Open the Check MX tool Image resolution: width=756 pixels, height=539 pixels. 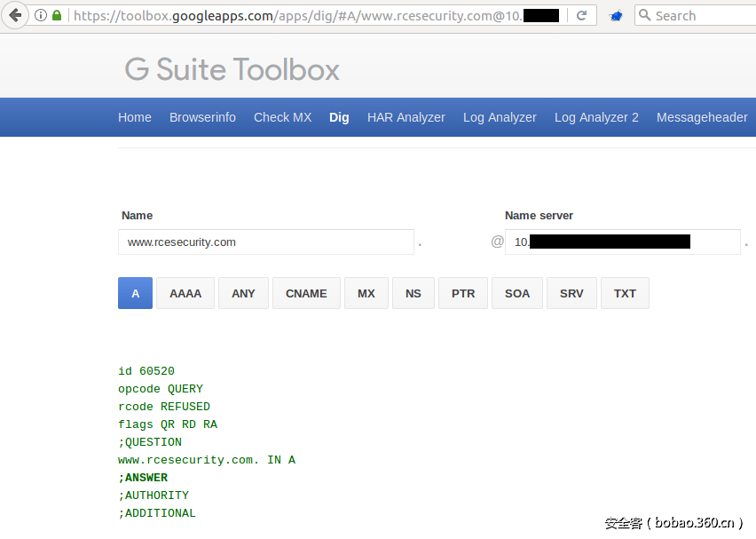282,117
